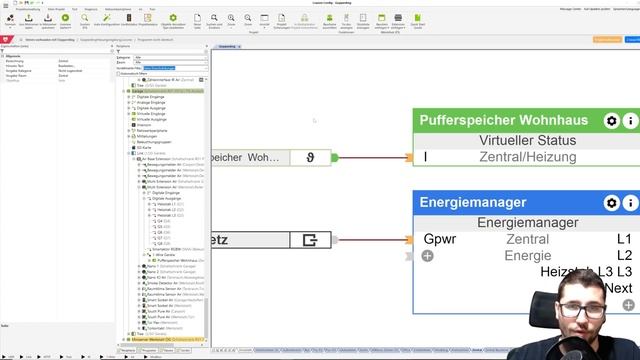Open the green Quick Start Guide icon
The height and width of the screenshot is (360, 640).
(418, 18)
